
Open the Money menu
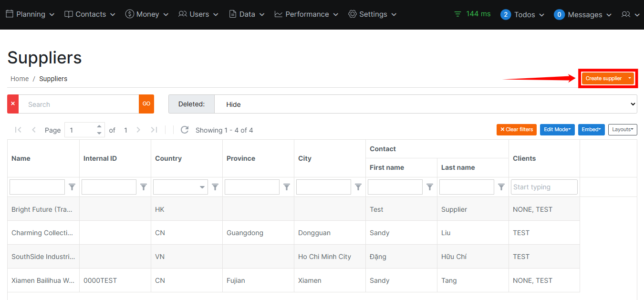147,14
